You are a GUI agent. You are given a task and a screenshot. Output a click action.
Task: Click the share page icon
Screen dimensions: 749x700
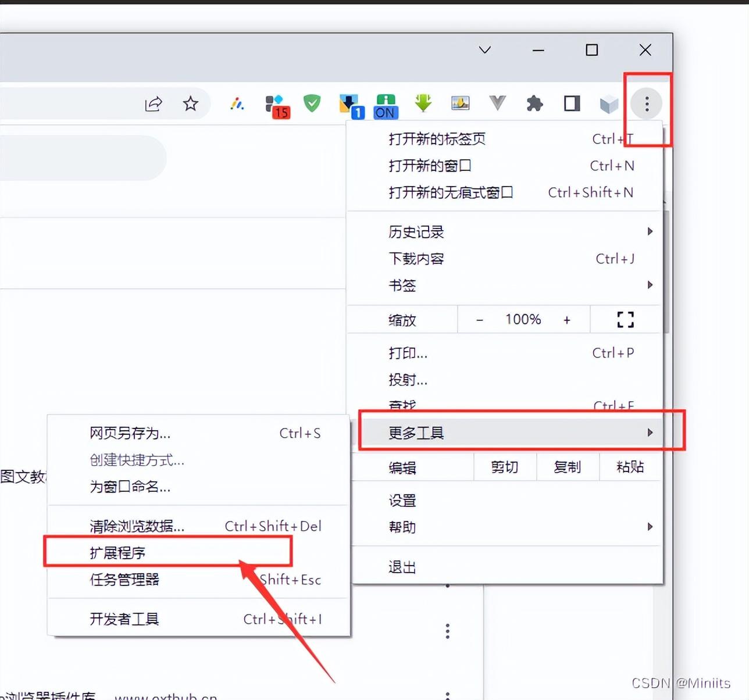click(x=154, y=104)
